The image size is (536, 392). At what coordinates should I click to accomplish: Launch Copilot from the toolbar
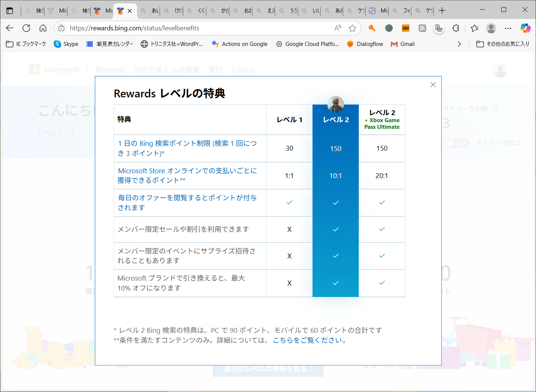point(525,28)
